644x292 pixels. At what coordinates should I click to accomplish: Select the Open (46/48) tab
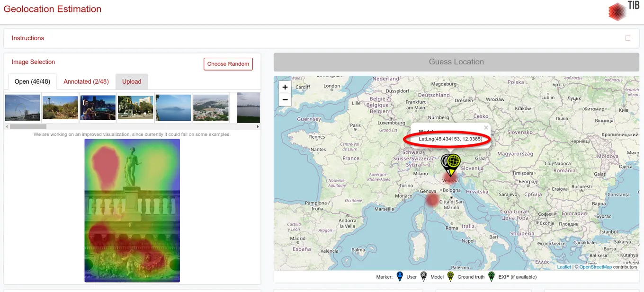tap(32, 81)
